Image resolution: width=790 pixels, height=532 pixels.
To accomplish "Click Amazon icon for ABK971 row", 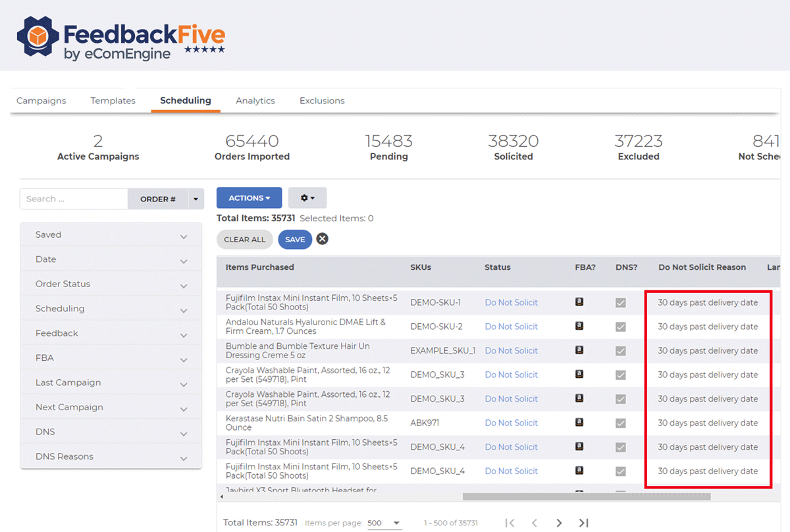I will coord(579,423).
